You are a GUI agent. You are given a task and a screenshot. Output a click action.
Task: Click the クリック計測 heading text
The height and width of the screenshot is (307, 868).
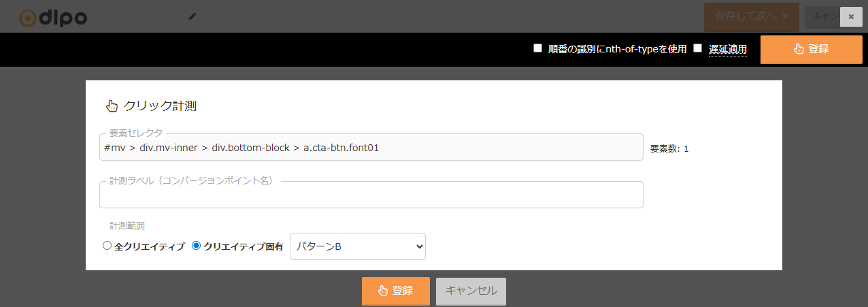tap(161, 106)
